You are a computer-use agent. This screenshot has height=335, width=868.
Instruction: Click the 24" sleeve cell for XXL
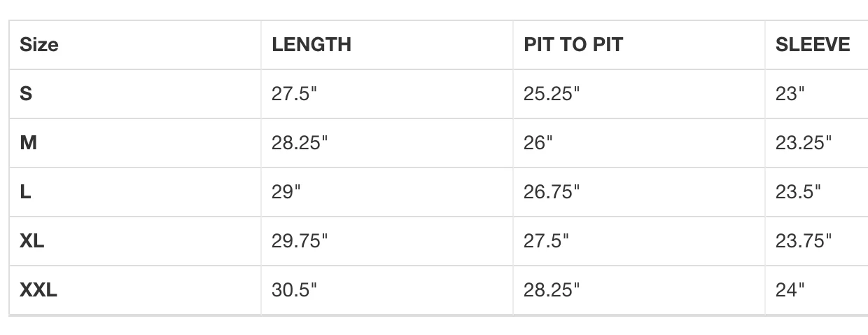(790, 290)
